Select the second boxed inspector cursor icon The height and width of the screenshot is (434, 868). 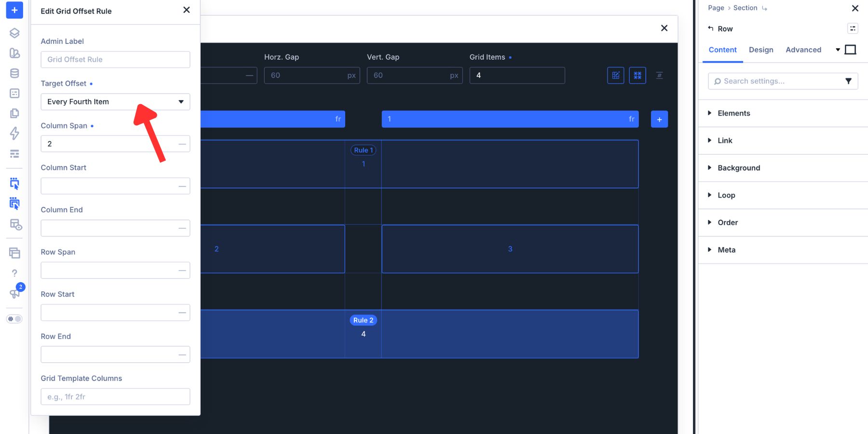tap(14, 203)
